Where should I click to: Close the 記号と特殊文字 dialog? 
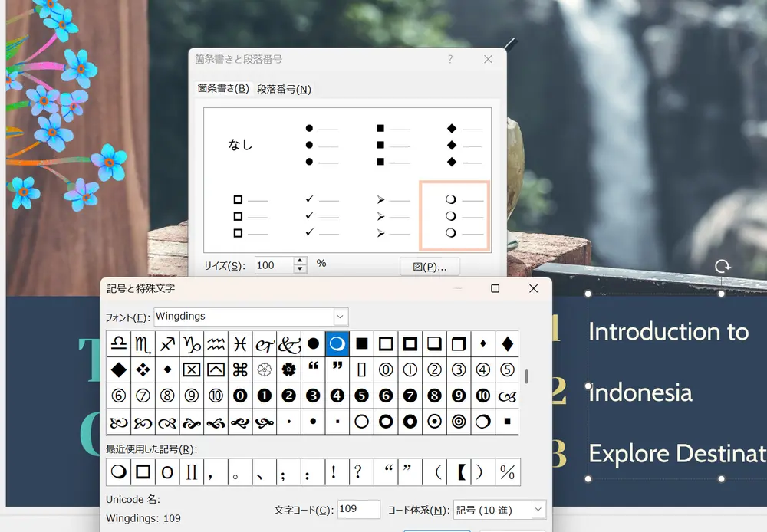[534, 288]
